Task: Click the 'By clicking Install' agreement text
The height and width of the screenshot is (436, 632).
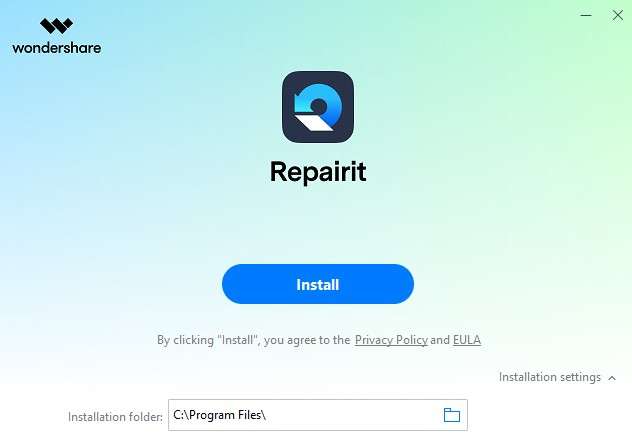Action: (x=254, y=340)
